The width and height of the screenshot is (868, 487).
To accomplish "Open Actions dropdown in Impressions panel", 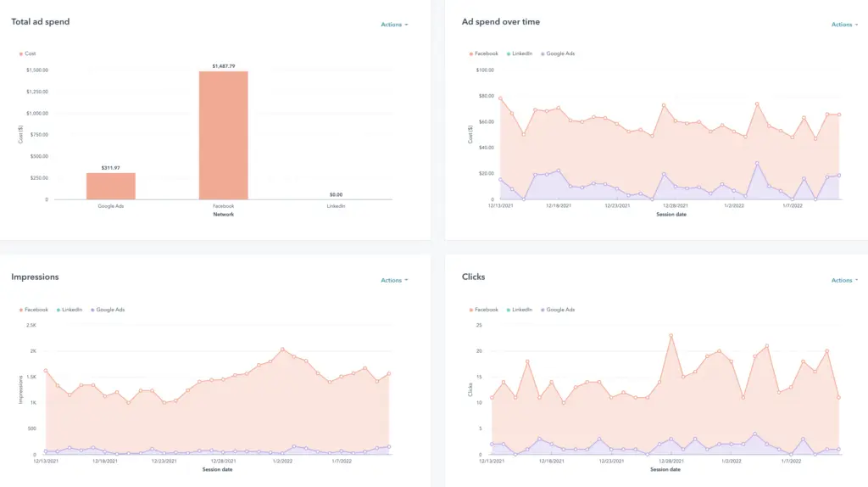I will click(x=394, y=280).
